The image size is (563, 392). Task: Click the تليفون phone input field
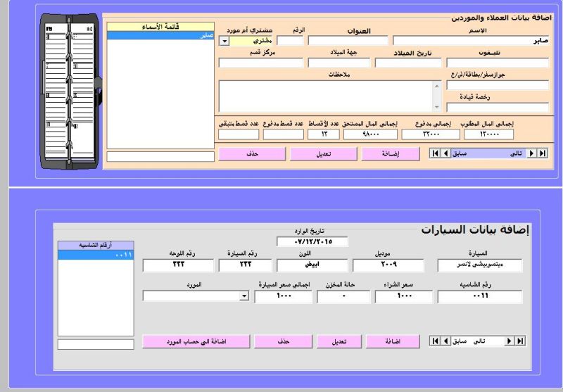pos(498,63)
